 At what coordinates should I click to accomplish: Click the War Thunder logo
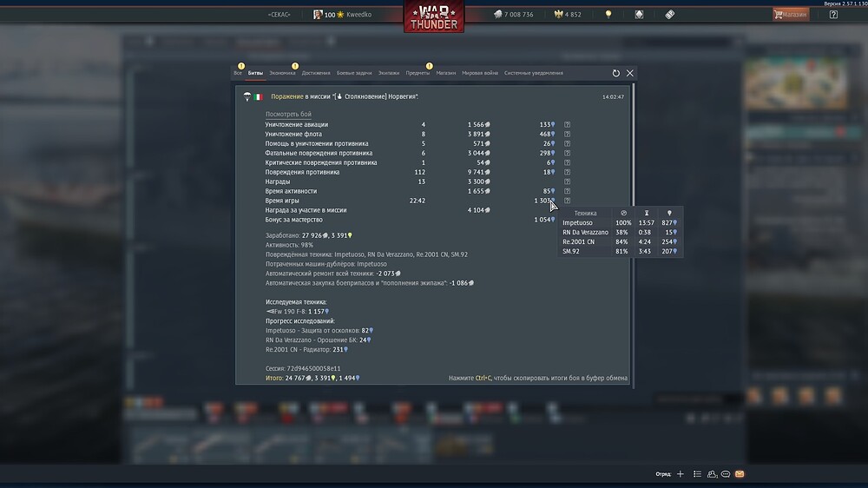pos(434,16)
